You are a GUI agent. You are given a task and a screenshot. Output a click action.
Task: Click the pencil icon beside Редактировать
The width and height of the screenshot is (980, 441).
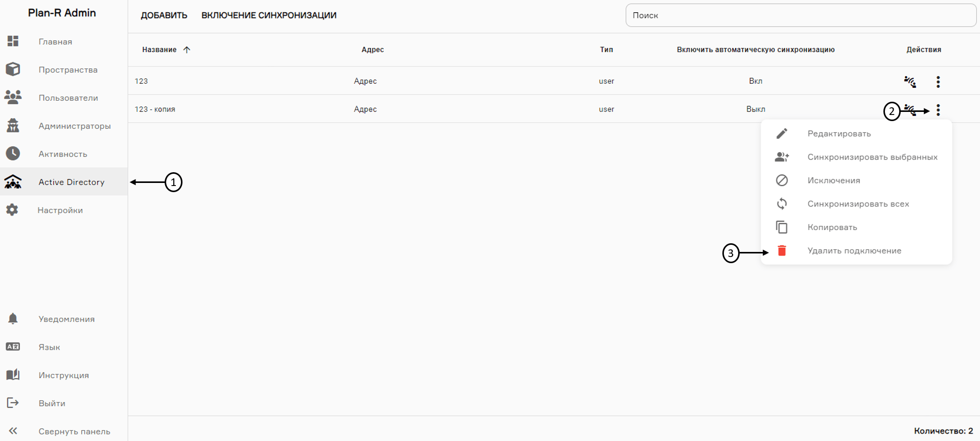782,134
